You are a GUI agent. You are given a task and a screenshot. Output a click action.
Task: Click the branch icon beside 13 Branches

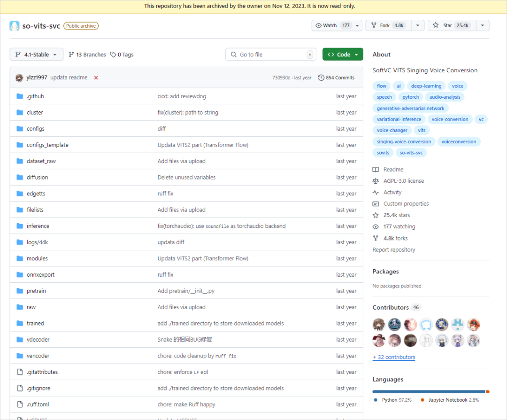coord(71,54)
